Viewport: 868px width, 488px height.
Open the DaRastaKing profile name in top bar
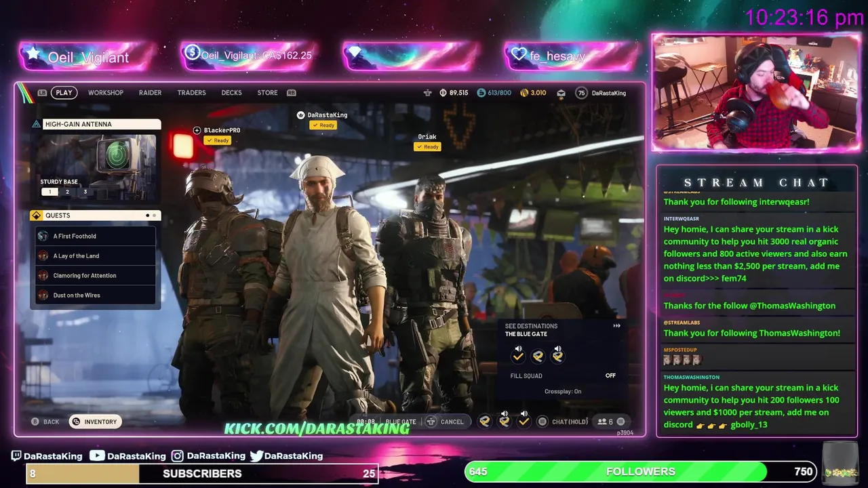point(609,93)
